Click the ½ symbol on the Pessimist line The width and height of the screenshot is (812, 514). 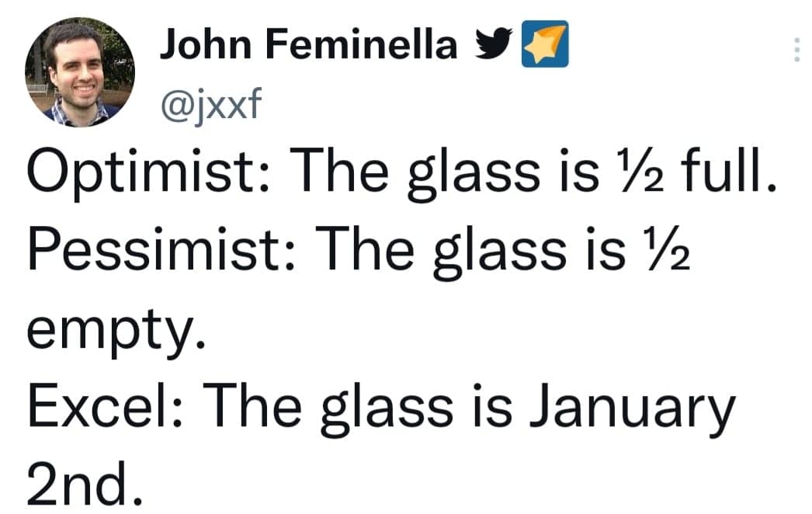(x=658, y=248)
